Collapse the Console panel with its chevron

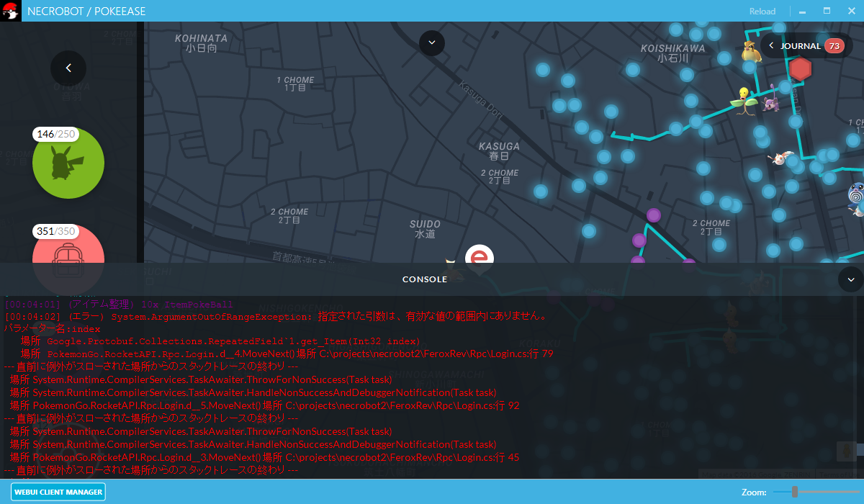click(851, 279)
